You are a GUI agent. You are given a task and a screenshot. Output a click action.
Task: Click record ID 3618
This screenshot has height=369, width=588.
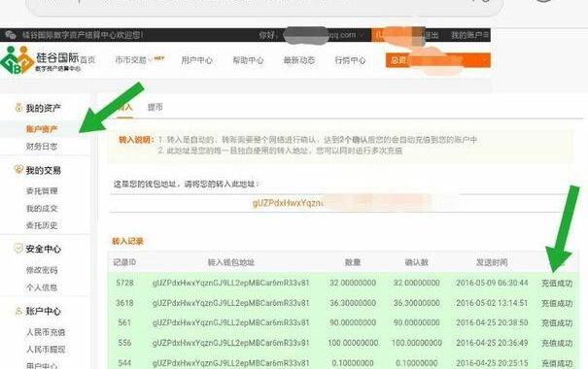pyautogui.click(x=124, y=303)
